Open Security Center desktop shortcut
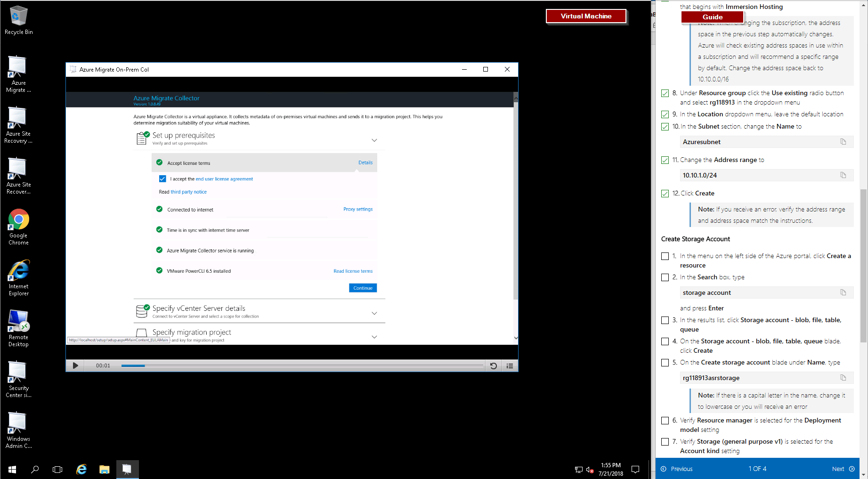868x479 pixels. pyautogui.click(x=18, y=380)
